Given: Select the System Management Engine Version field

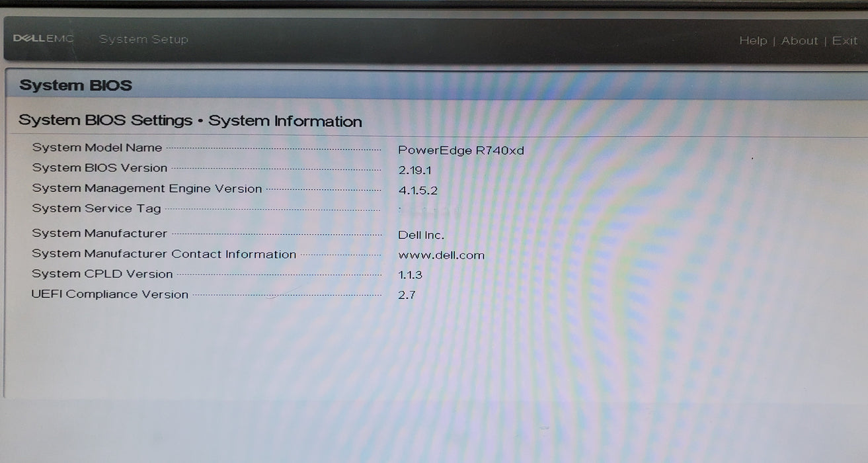Looking at the screenshot, I should 147,189.
